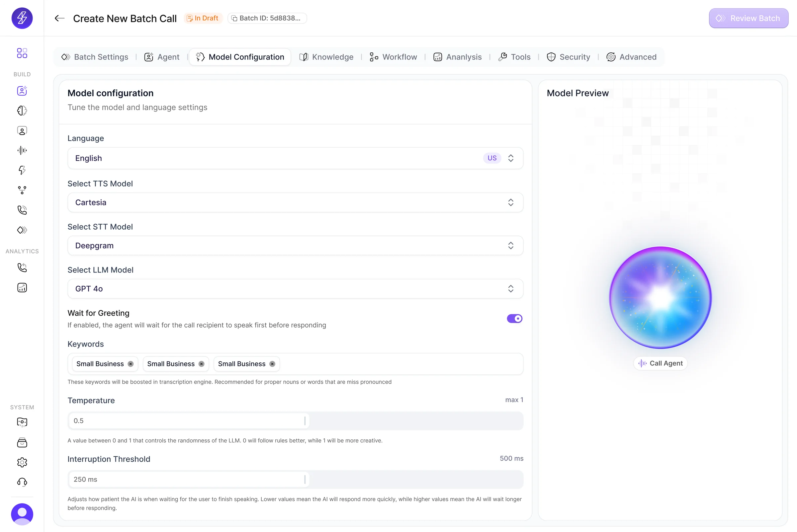Open the dashboard grid icon in sidebar
This screenshot has height=532, width=797.
[x=22, y=53]
